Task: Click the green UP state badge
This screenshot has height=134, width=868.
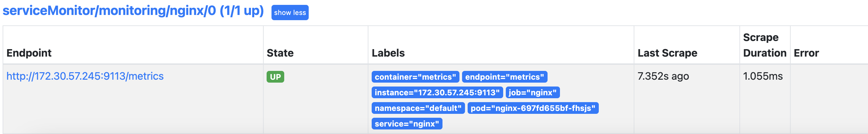Action: pyautogui.click(x=275, y=77)
